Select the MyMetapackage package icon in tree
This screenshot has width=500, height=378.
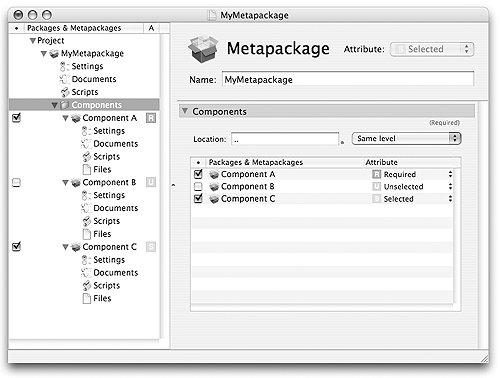tap(54, 53)
